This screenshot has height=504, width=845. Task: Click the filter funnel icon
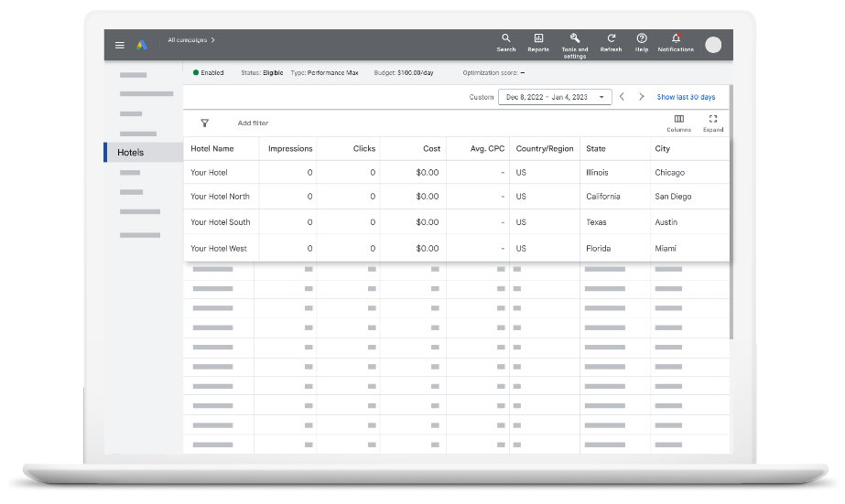pos(205,123)
